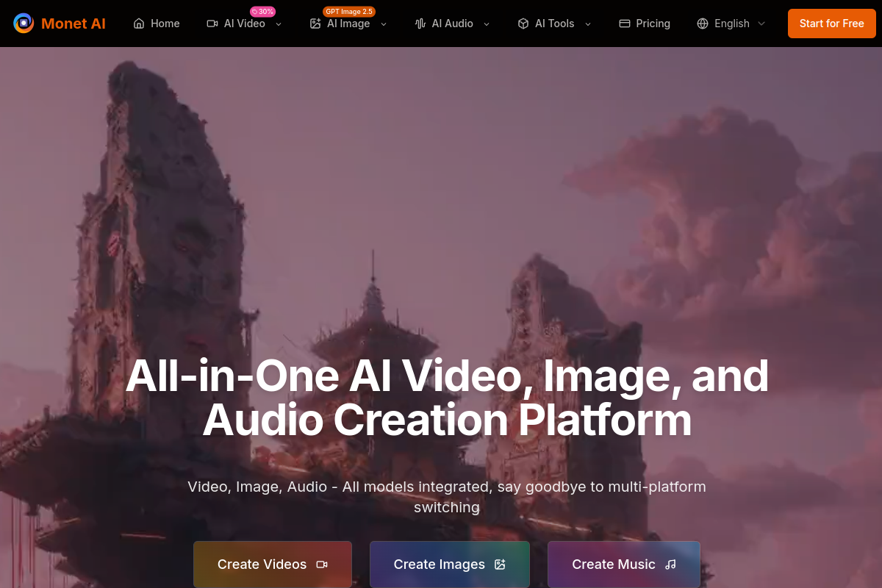Click the Start for Free button
This screenshot has width=882, height=588.
point(832,24)
